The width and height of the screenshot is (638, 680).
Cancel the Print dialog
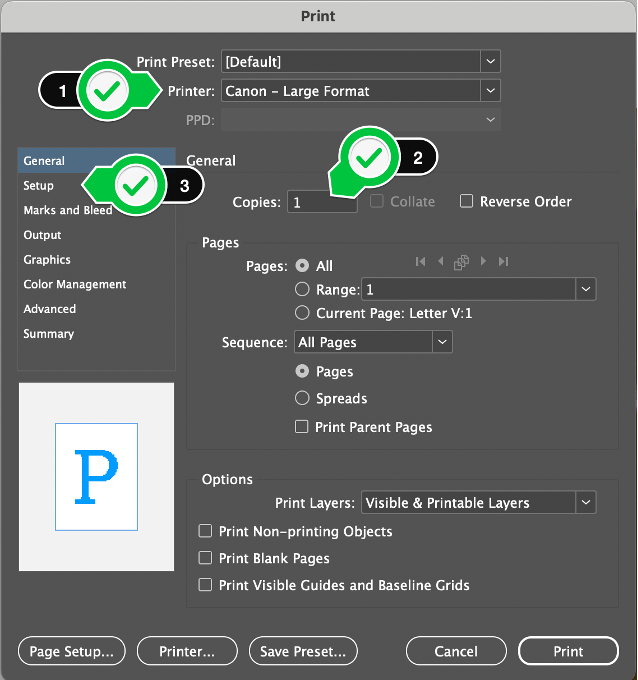pyautogui.click(x=456, y=651)
